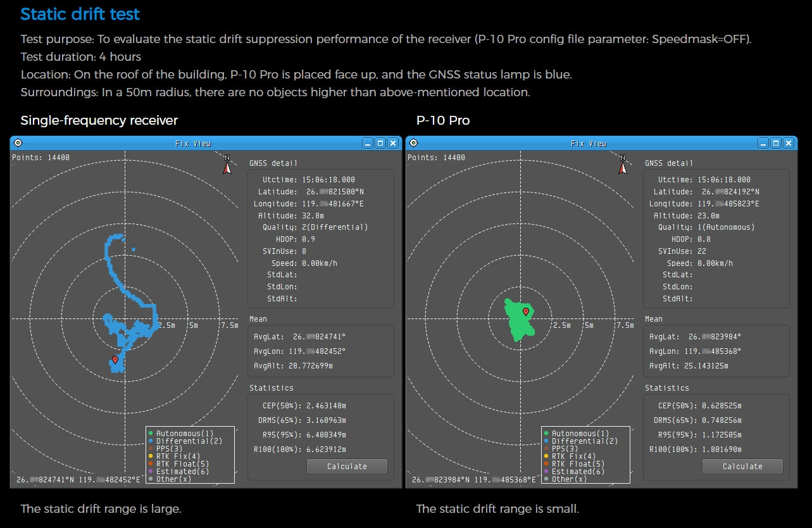This screenshot has height=528, width=812.
Task: Click the DRMS(65%) value 0.748256m
Action: pyautogui.click(x=721, y=420)
